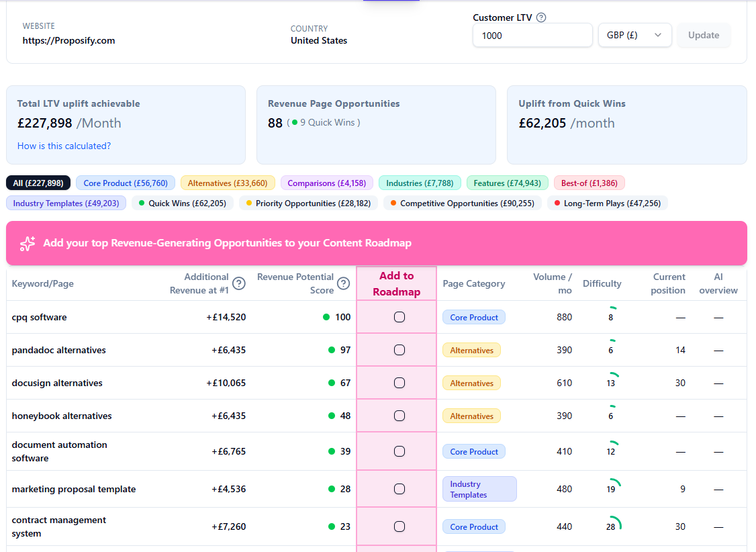Click the +£10,065 revenue value
The width and height of the screenshot is (756, 552).
click(x=226, y=383)
